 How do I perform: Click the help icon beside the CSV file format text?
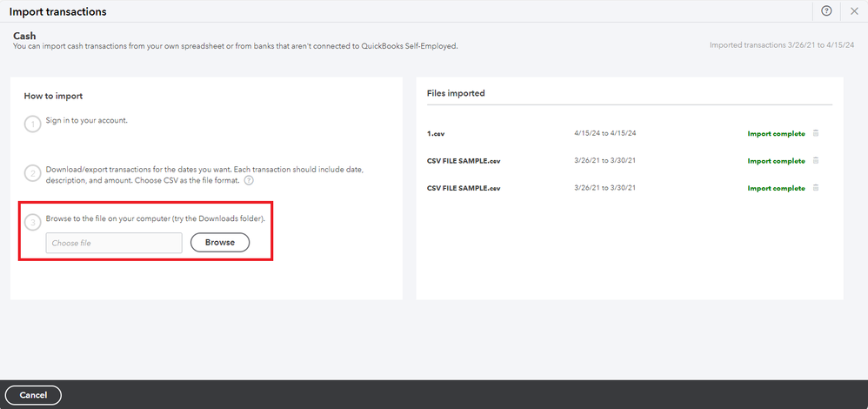coord(249,181)
